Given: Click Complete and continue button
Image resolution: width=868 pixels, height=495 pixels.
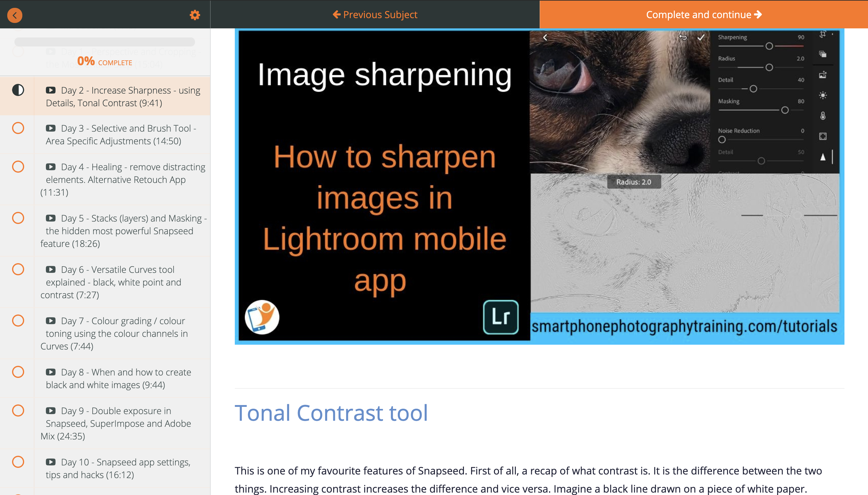Looking at the screenshot, I should pos(704,14).
